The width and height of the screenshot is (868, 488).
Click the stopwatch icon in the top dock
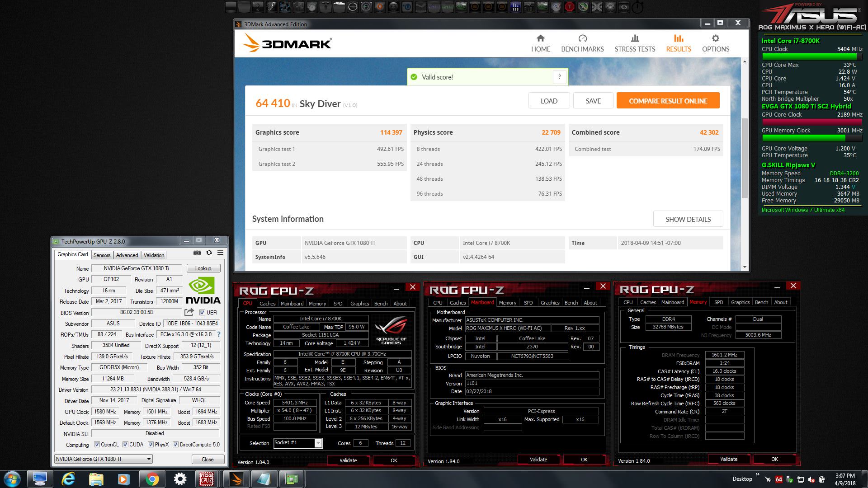point(637,7)
